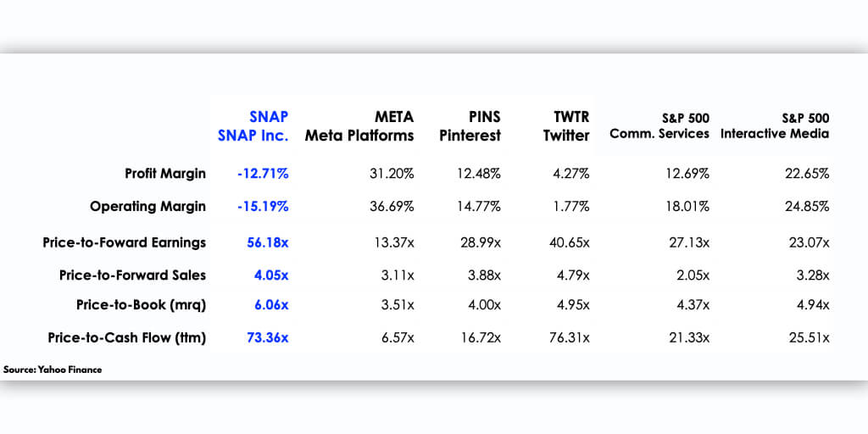The image size is (868, 434).
Task: Click the SNAP Inc. column header
Action: [253, 126]
